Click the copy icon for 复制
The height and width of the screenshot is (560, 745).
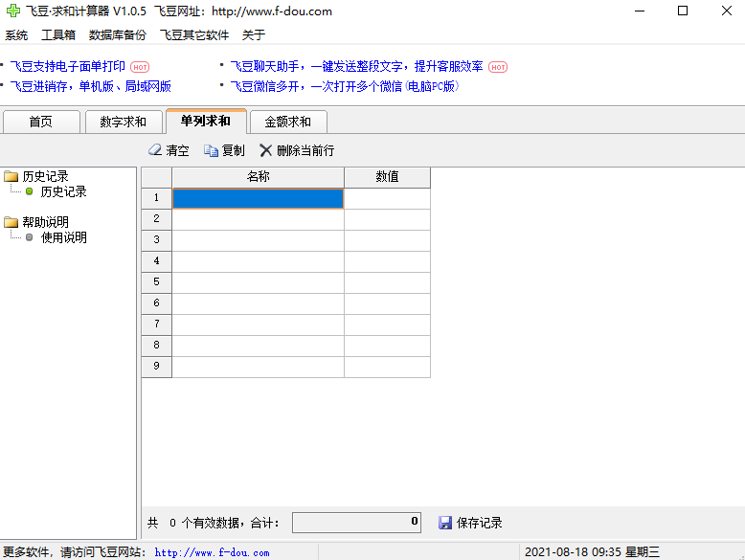click(x=212, y=150)
